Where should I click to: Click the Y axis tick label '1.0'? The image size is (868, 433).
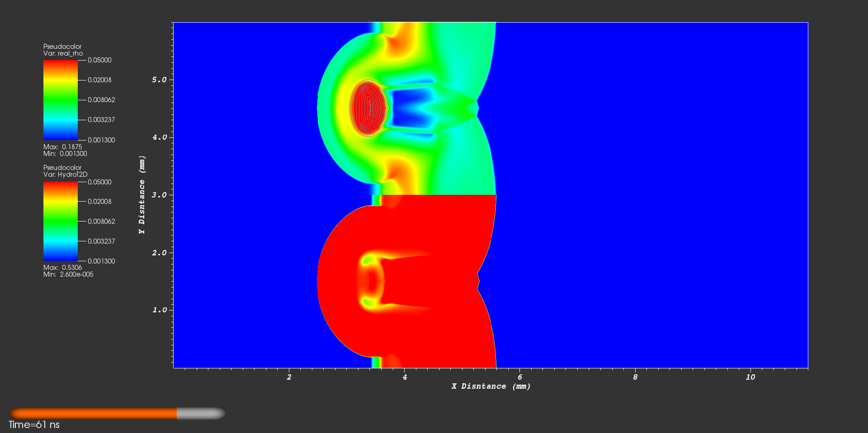point(159,310)
